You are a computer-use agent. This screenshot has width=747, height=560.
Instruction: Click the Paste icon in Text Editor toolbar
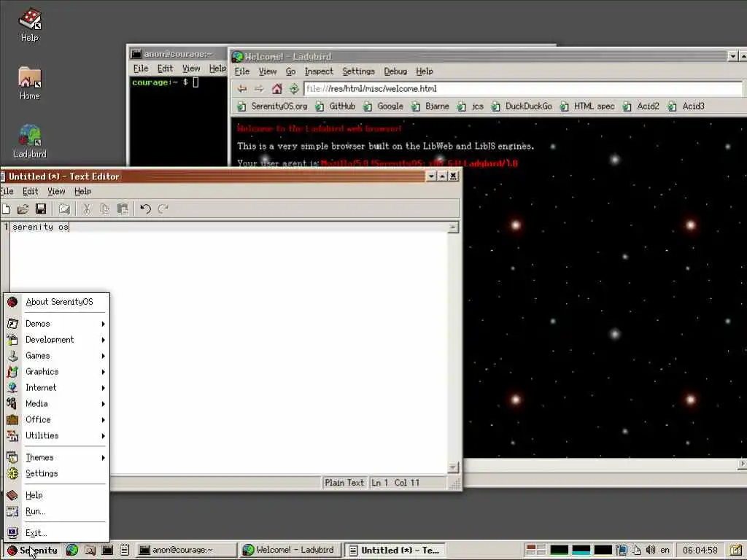coord(123,209)
